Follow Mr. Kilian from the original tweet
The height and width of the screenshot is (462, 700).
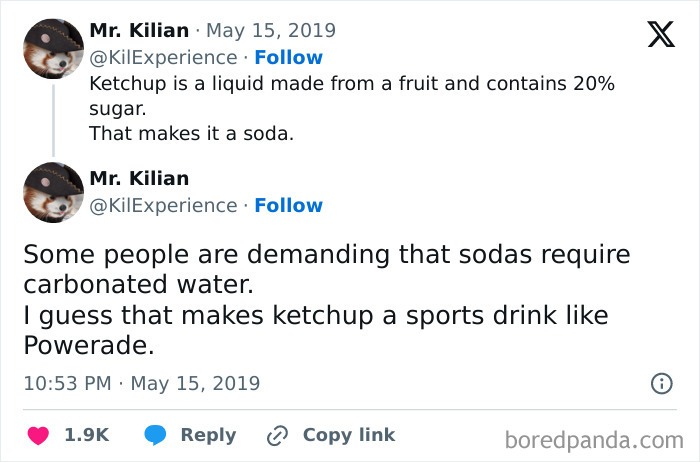(288, 57)
